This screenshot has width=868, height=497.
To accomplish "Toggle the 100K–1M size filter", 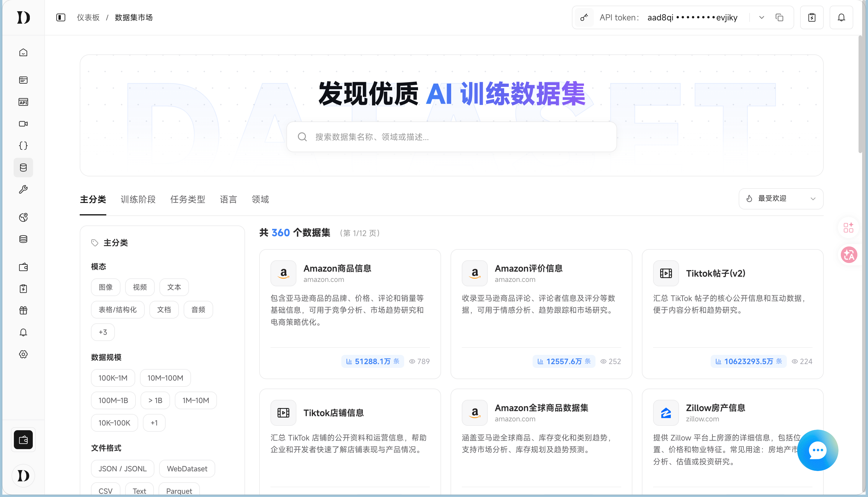I will coord(113,378).
